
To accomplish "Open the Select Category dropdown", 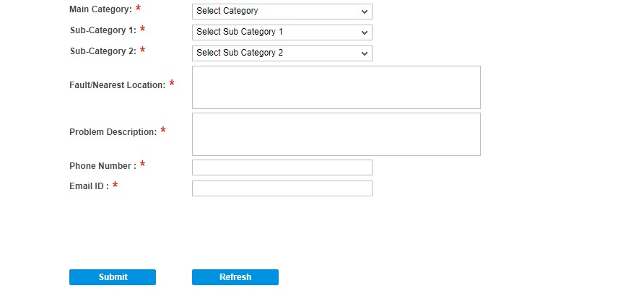I will tap(282, 12).
